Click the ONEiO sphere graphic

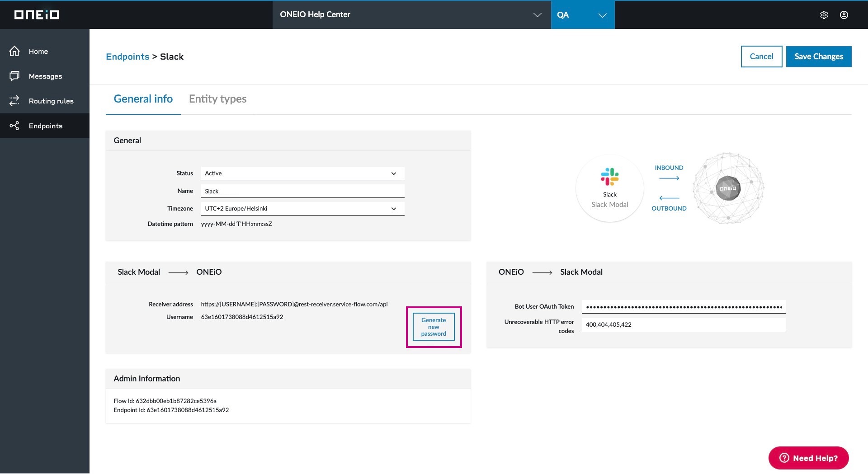pos(728,188)
